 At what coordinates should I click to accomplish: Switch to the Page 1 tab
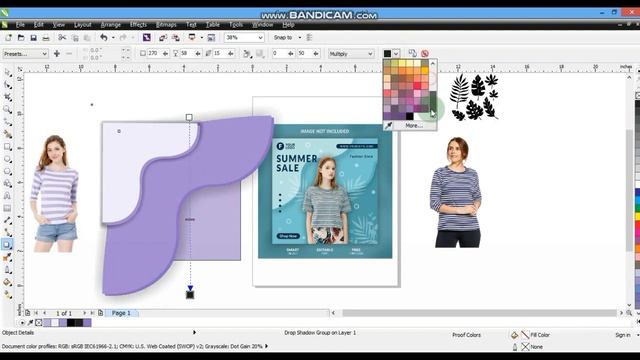click(x=121, y=313)
